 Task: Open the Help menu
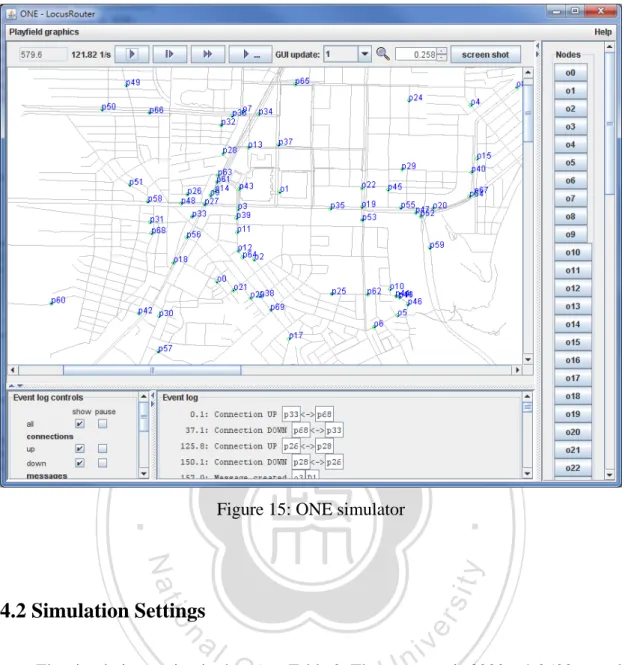pyautogui.click(x=603, y=32)
